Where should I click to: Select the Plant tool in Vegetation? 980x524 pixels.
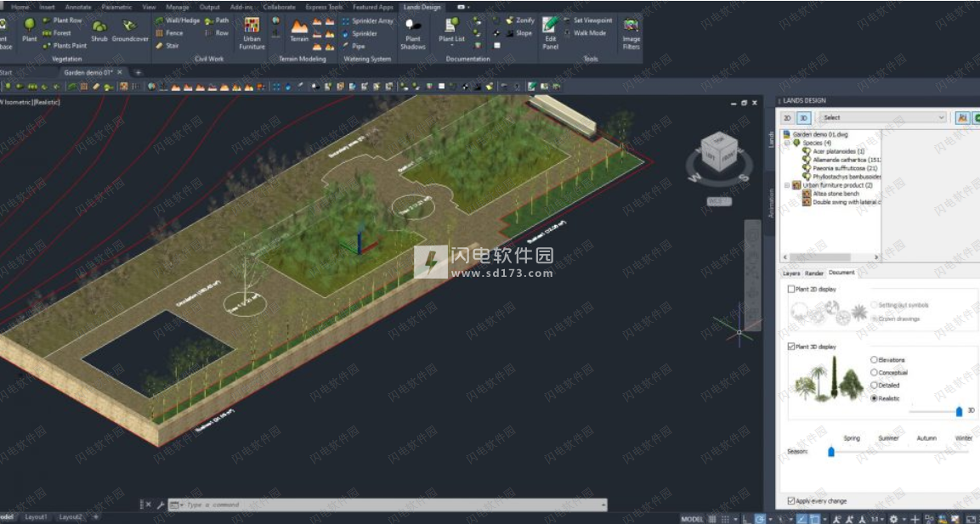30,30
